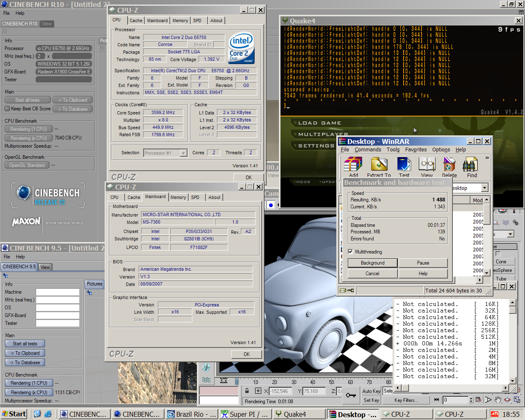Toggle the Multithreading checkbox
Screen dimensions: 525x420
tap(350, 252)
